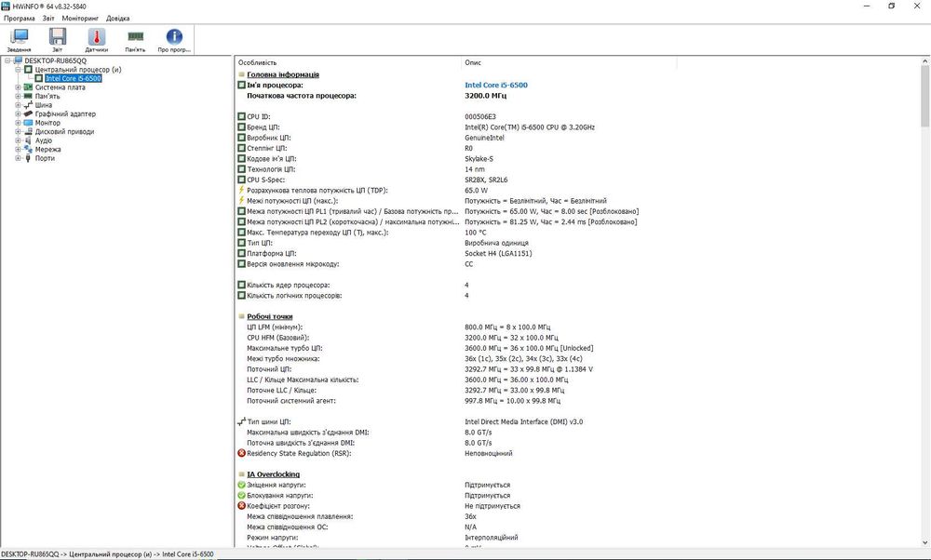Select the Центральний процесор (и) tree label

click(78, 70)
